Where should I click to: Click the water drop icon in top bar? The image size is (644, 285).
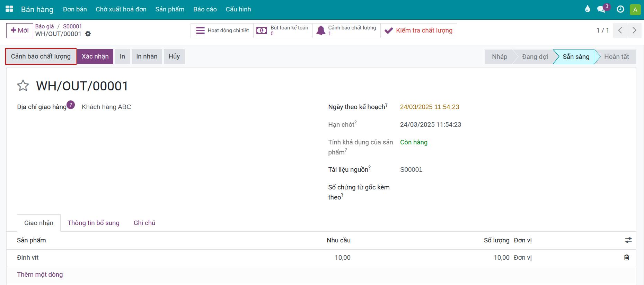587,9
